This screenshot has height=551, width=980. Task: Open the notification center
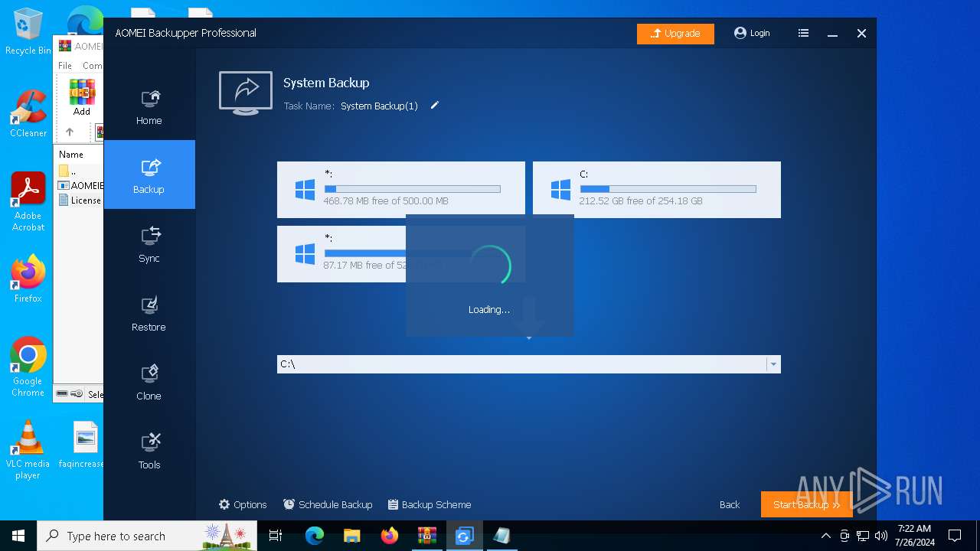(955, 536)
